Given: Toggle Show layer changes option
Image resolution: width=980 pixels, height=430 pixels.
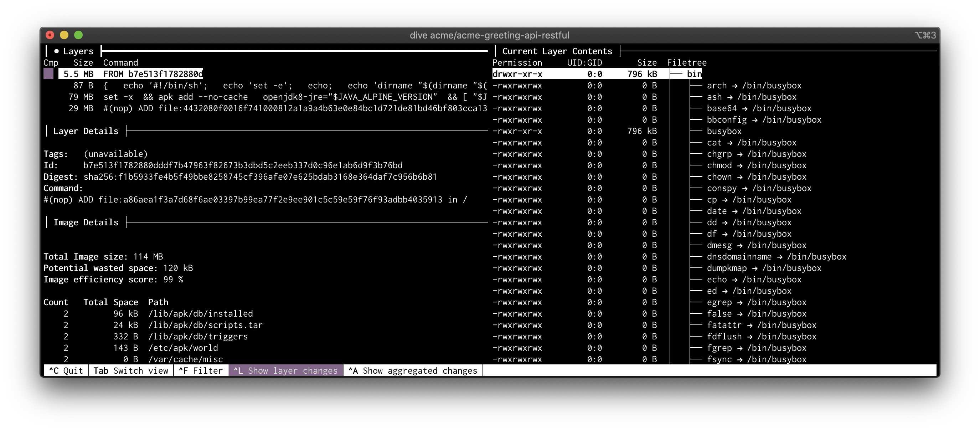Looking at the screenshot, I should pos(285,370).
